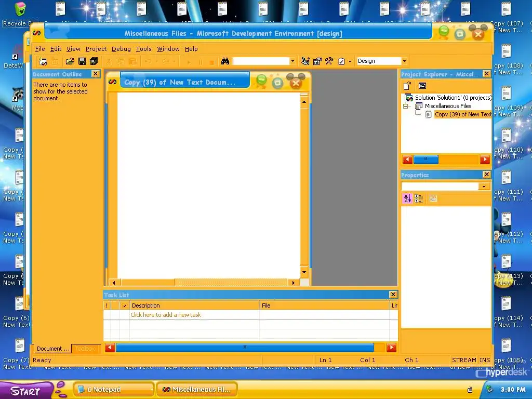This screenshot has width=532, height=399.
Task: Open the Help menu
Action: pos(191,49)
